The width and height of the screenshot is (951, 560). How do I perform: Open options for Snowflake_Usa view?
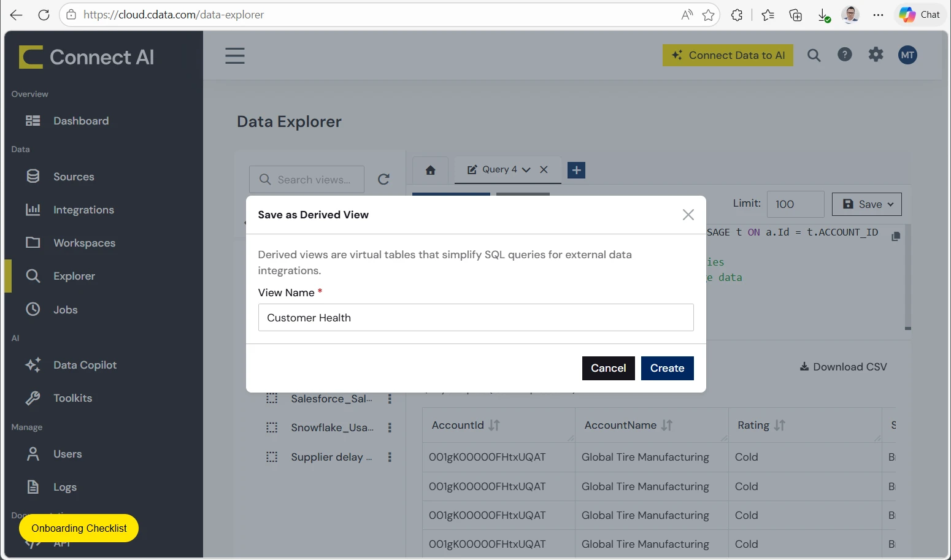click(390, 428)
